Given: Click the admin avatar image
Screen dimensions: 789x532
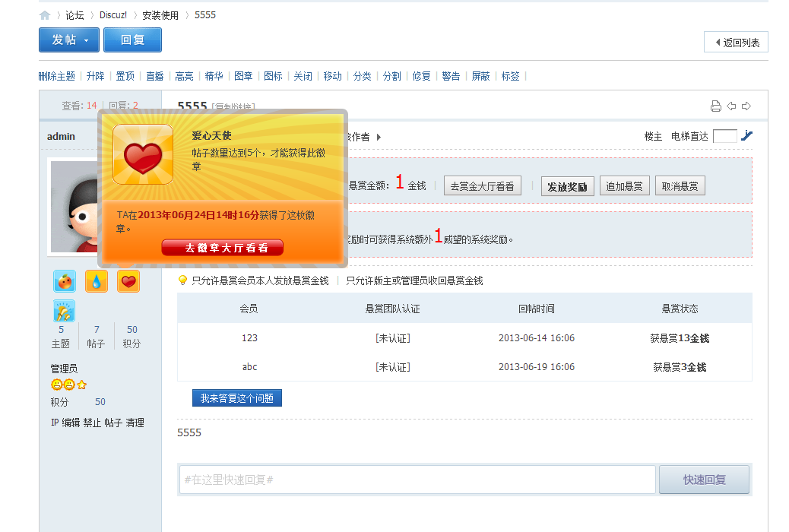Looking at the screenshot, I should [x=74, y=207].
